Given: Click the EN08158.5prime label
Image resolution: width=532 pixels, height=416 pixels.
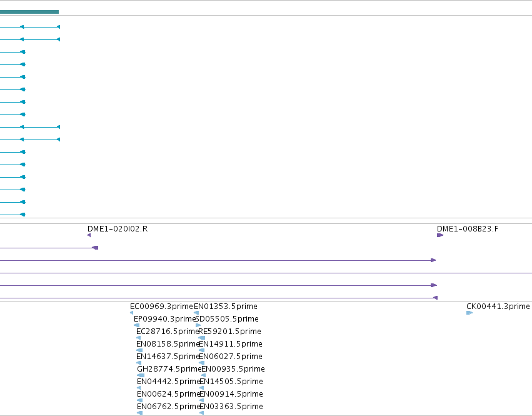Looking at the screenshot, I should [x=168, y=344].
